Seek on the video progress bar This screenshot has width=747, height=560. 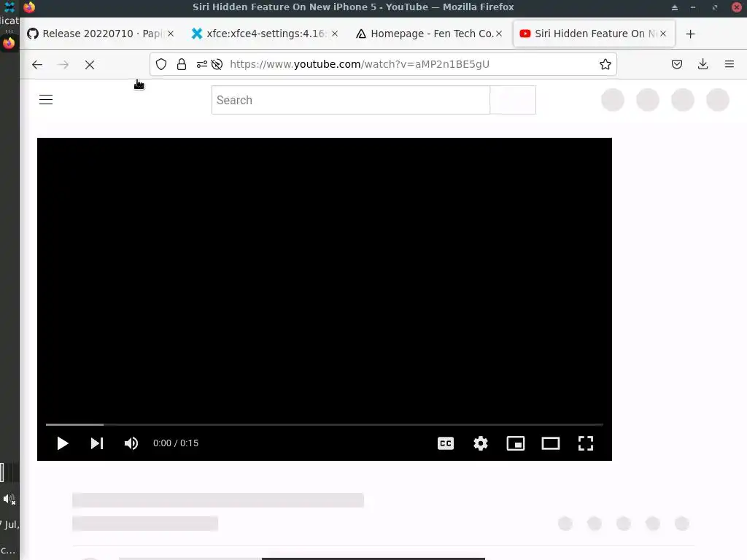point(325,424)
